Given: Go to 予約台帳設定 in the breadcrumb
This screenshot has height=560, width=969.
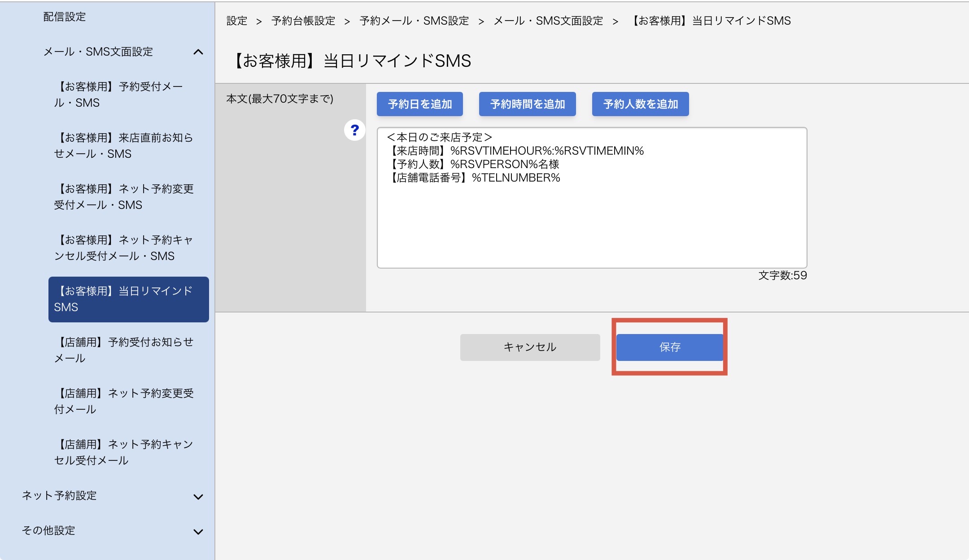Looking at the screenshot, I should coord(303,21).
